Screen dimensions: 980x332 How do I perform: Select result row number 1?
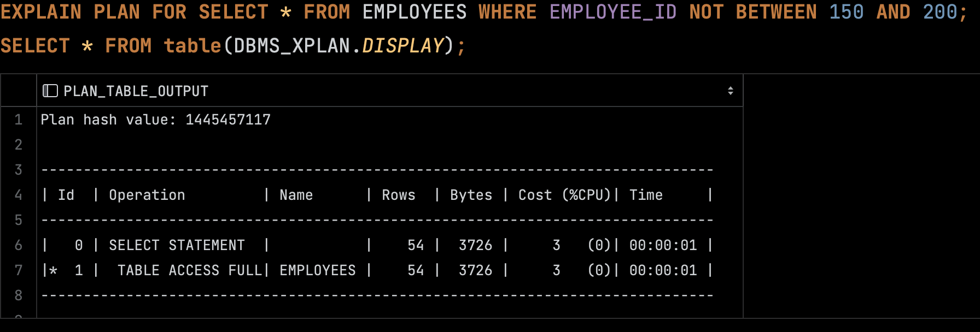coord(19,120)
